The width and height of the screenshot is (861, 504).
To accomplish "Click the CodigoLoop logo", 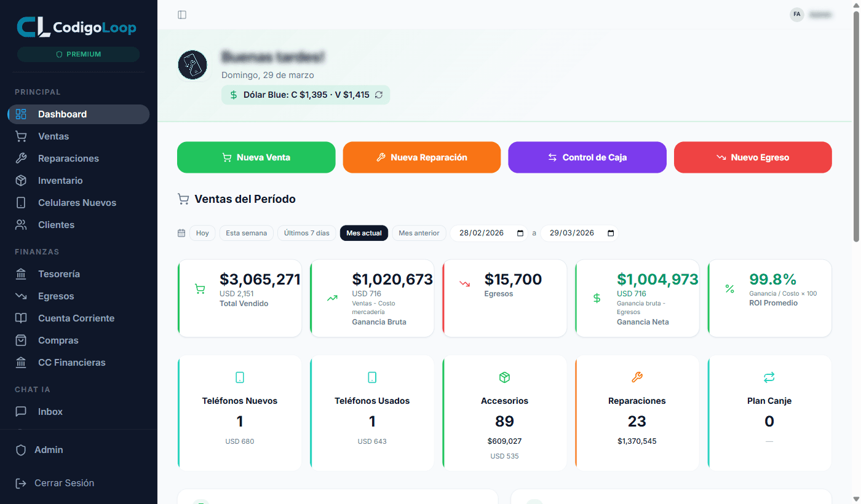I will coord(76,27).
